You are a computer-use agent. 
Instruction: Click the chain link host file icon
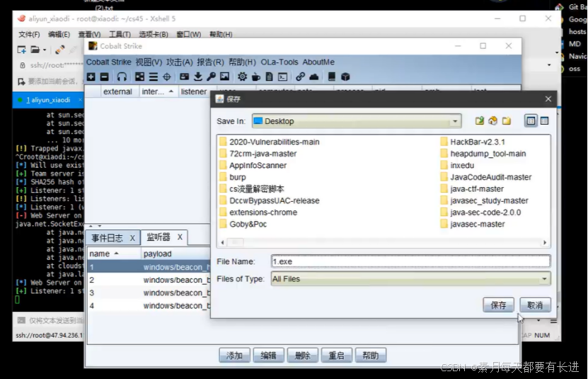pyautogui.click(x=300, y=77)
